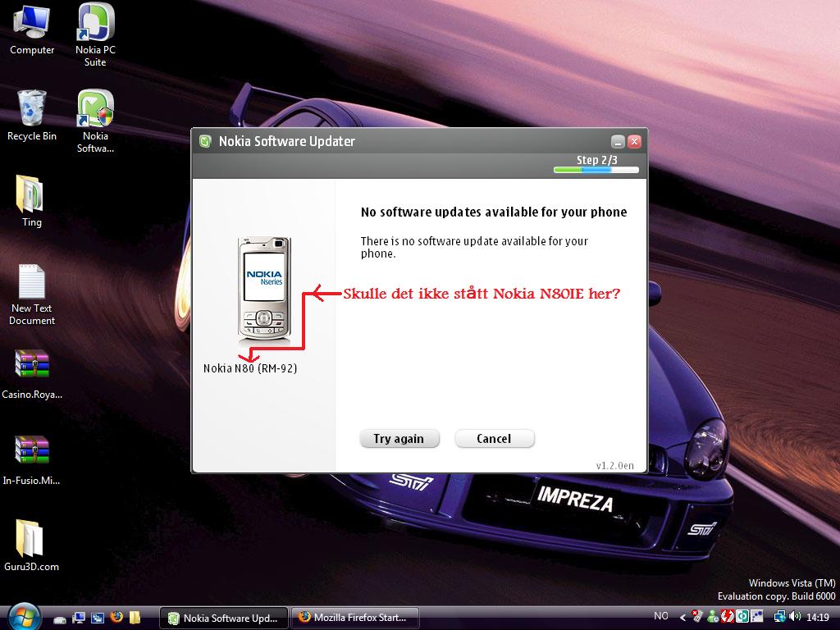Click Switch between windows in Quick Launch

(x=98, y=619)
